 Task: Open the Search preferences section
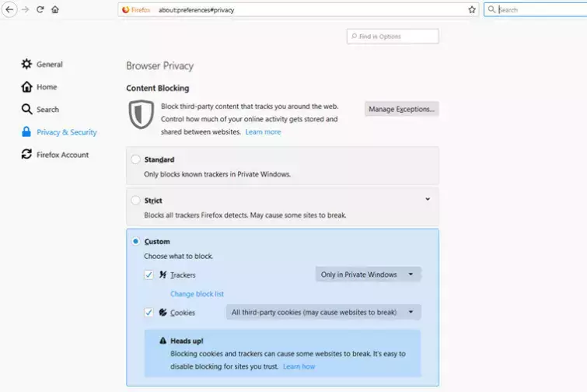[x=47, y=110]
